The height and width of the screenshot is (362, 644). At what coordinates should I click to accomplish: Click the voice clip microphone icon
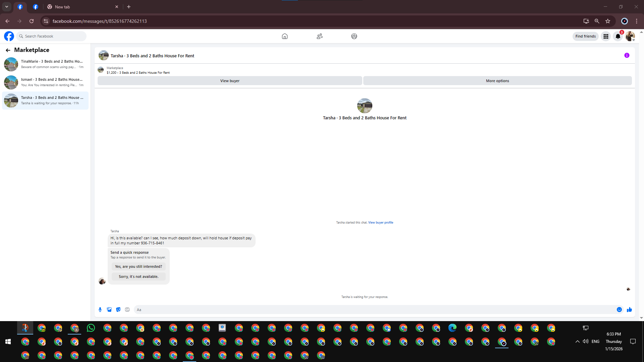[100, 310]
